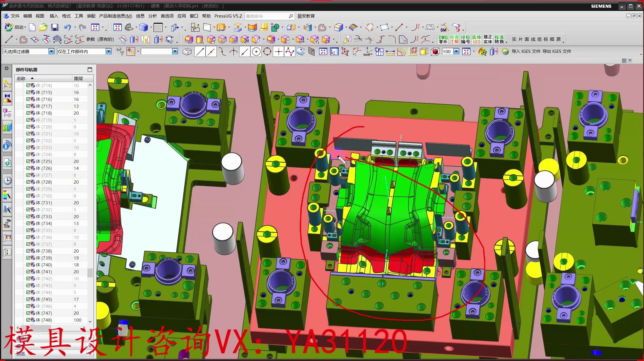
Task: Click the 实体 UCS icon
Action: [476, 39]
